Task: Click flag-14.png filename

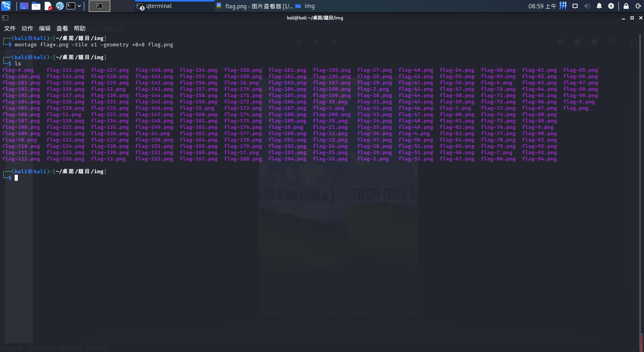Action: pos(153,134)
